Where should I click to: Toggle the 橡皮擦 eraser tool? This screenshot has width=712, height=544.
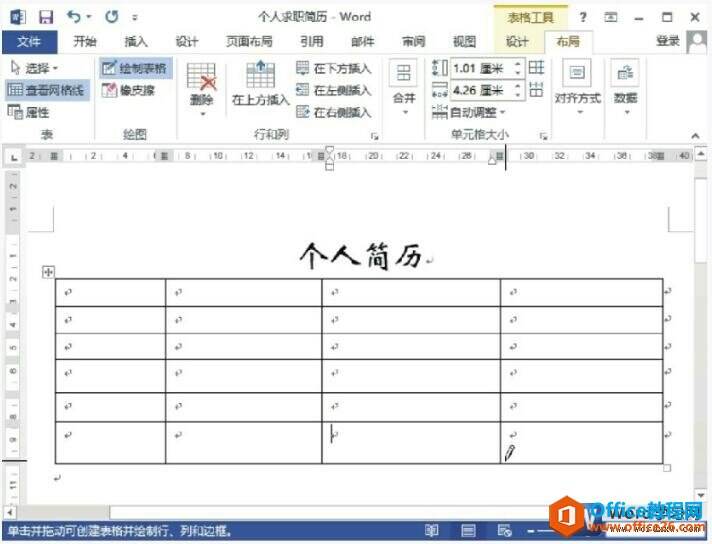point(129,90)
